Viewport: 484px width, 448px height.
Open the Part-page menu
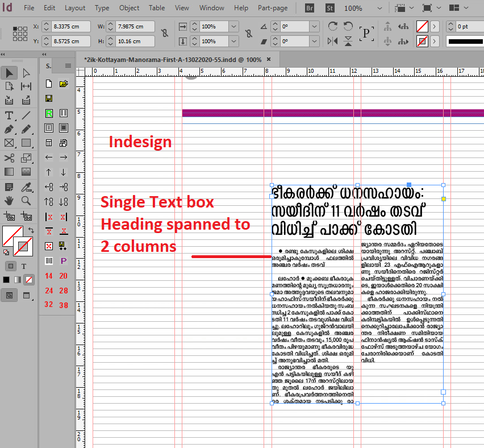(273, 8)
